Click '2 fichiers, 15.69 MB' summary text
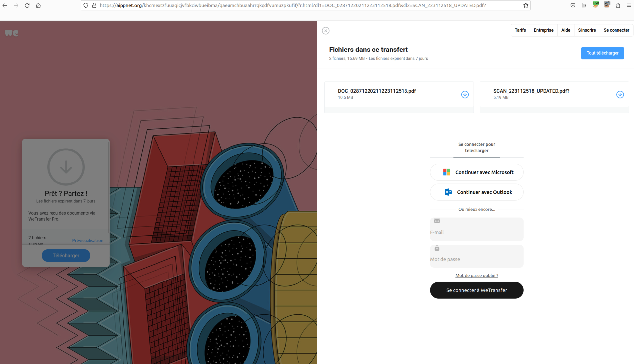Viewport: 634px width, 364px height. (346, 58)
